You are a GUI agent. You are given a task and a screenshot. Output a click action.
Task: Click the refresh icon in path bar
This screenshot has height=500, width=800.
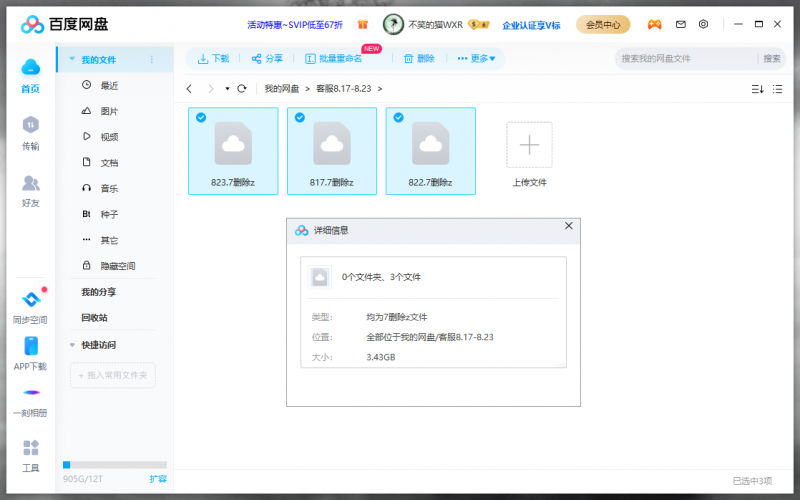[242, 89]
